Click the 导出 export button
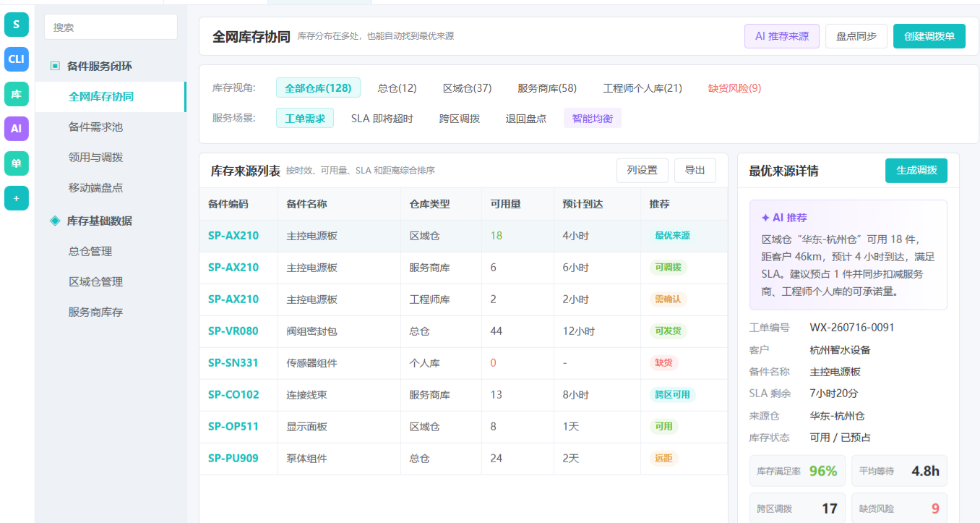980x523 pixels. pyautogui.click(x=695, y=171)
